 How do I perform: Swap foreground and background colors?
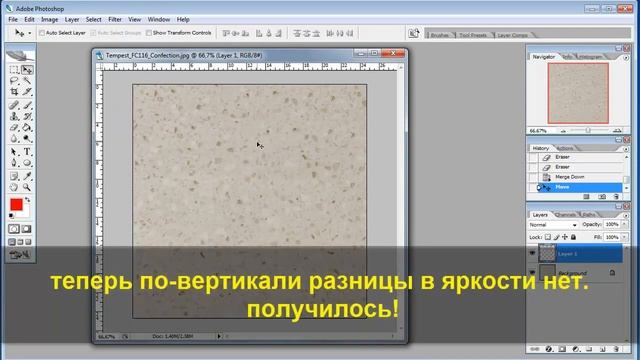pyautogui.click(x=27, y=200)
